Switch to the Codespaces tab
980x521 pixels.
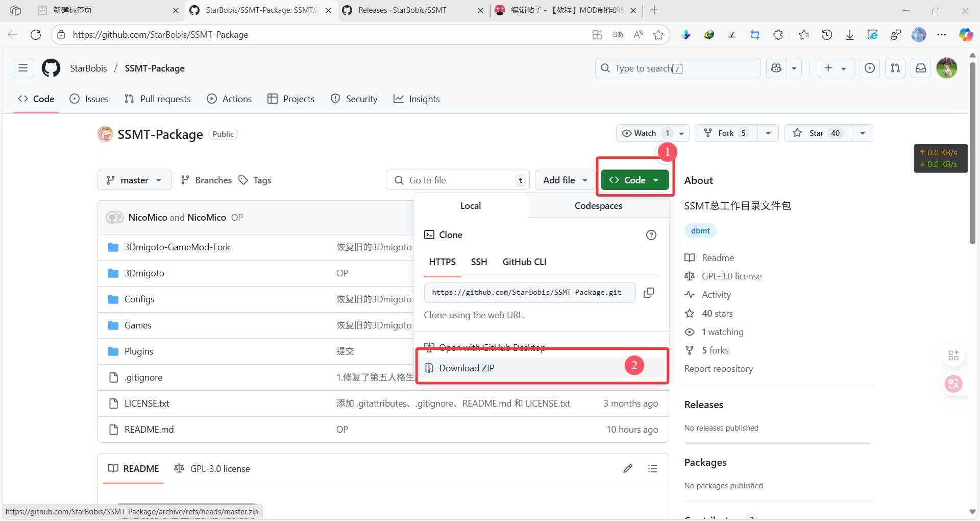[x=598, y=206]
